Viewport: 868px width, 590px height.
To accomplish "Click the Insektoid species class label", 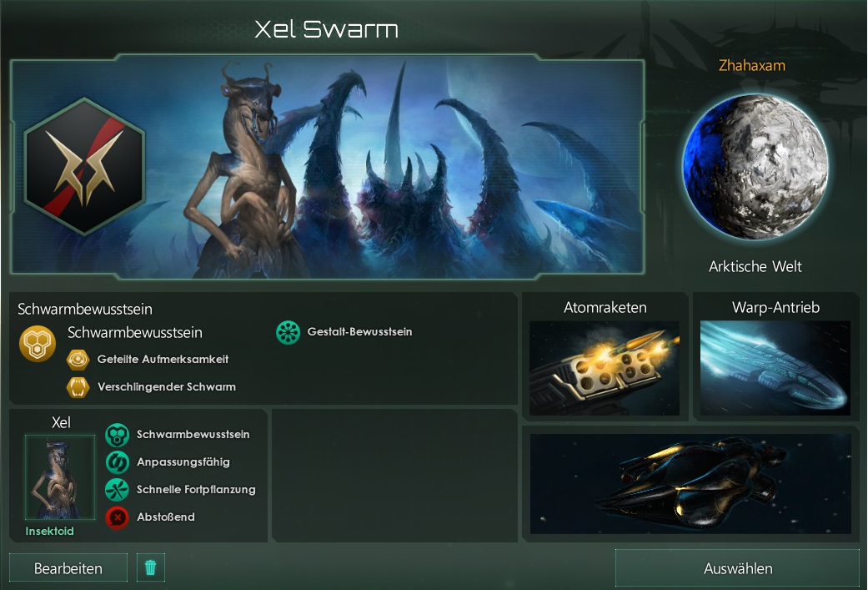I will pyautogui.click(x=49, y=531).
